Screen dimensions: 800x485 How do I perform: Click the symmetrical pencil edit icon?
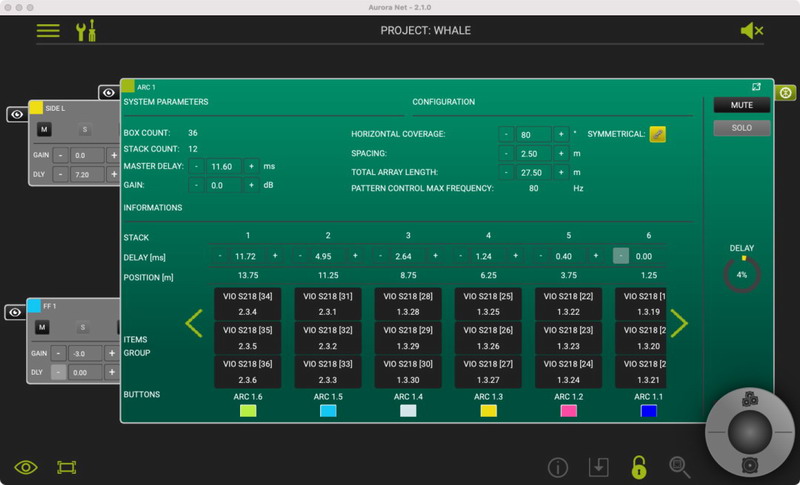tap(657, 134)
